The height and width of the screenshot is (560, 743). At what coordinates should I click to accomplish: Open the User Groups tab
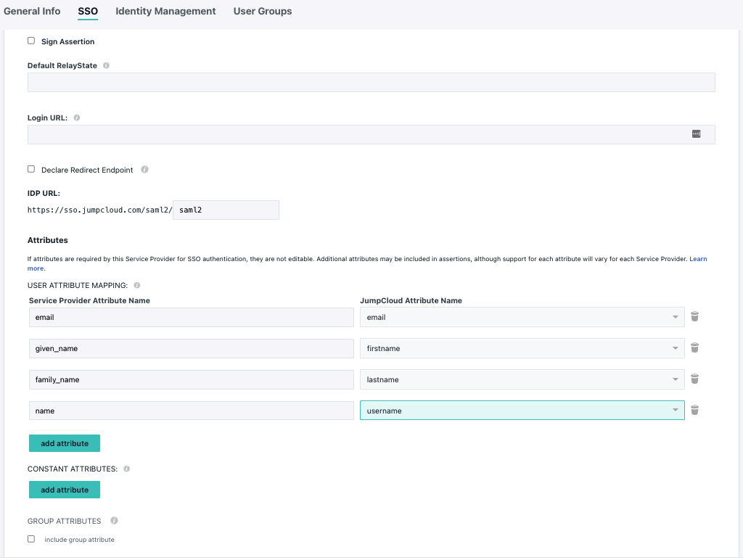[263, 11]
